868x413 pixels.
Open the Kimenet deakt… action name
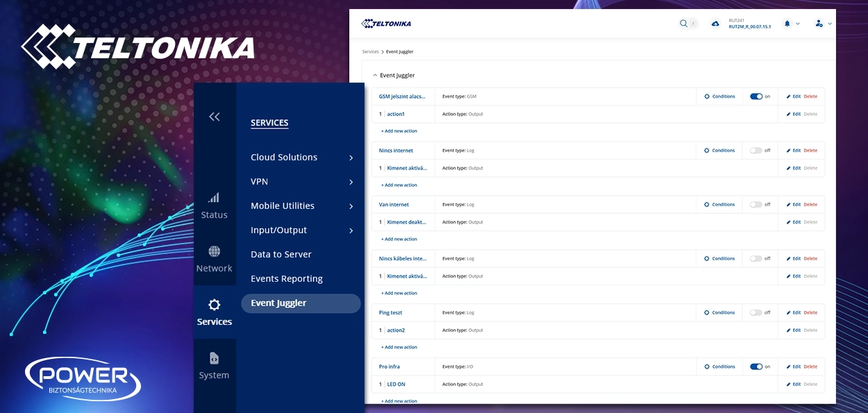[407, 222]
